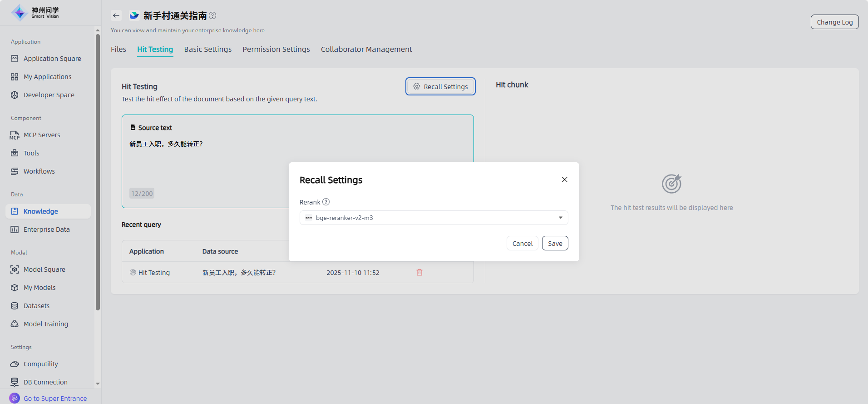Open the Change Log

[x=834, y=22]
